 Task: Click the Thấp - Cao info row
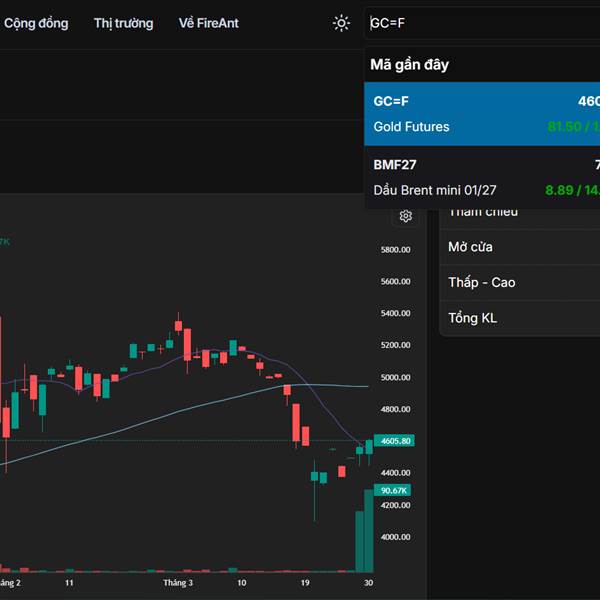pyautogui.click(x=520, y=283)
